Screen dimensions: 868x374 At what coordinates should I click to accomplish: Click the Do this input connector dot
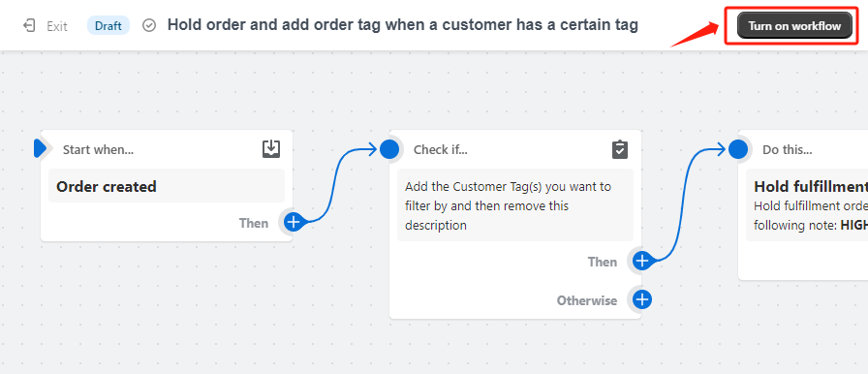pos(738,149)
